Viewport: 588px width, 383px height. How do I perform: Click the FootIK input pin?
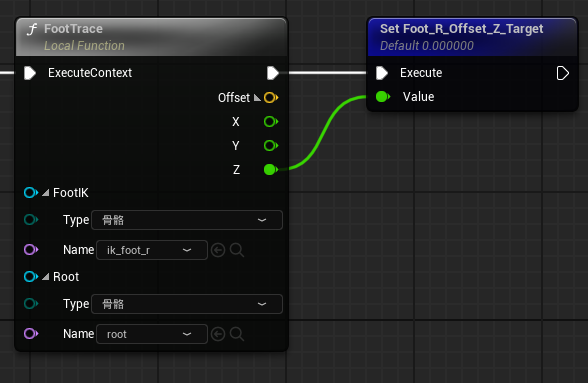pyautogui.click(x=31, y=193)
